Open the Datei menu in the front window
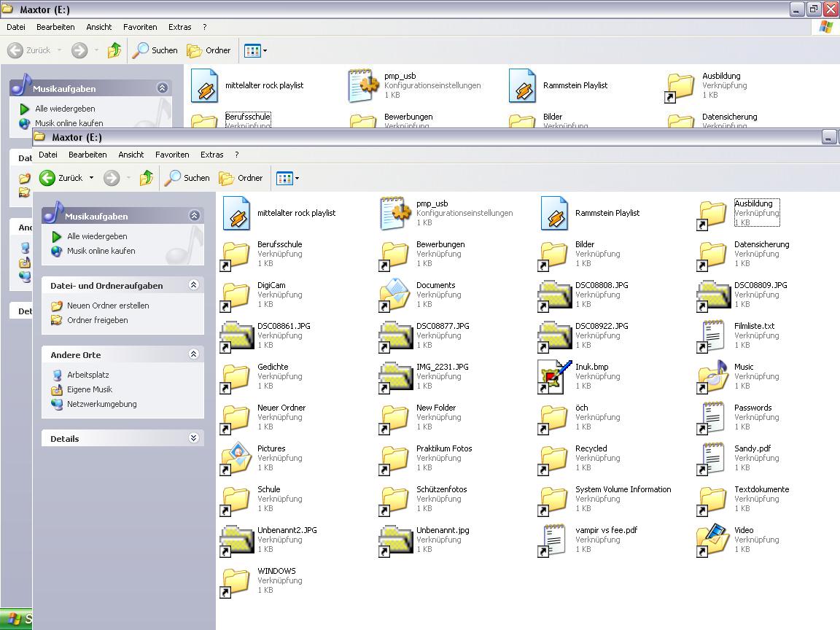This screenshot has width=840, height=630. [47, 155]
